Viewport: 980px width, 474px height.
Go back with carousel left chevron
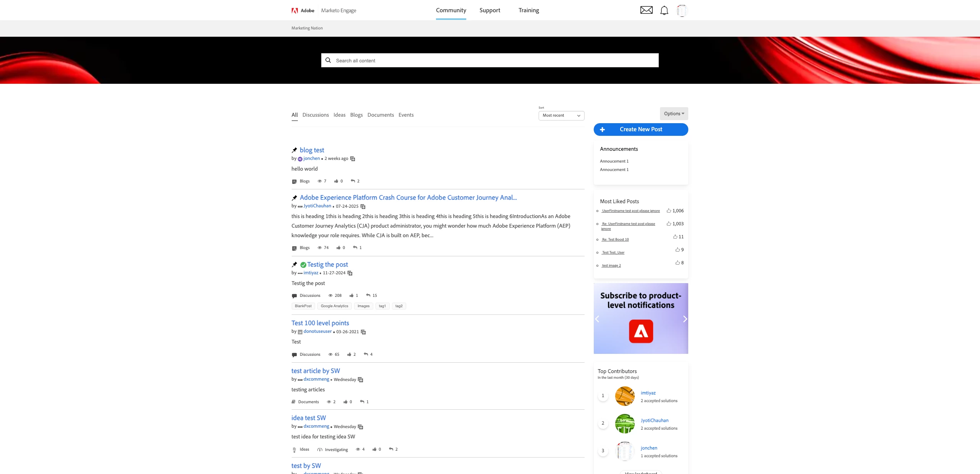[x=597, y=319]
